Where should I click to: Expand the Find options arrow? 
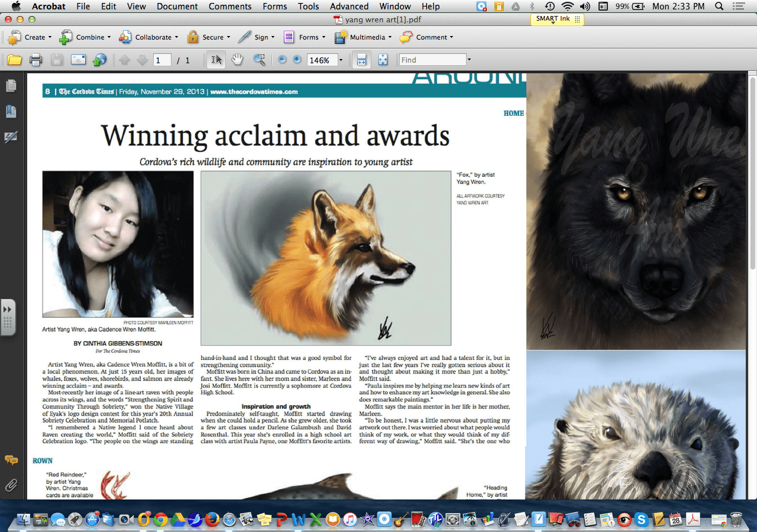[469, 60]
